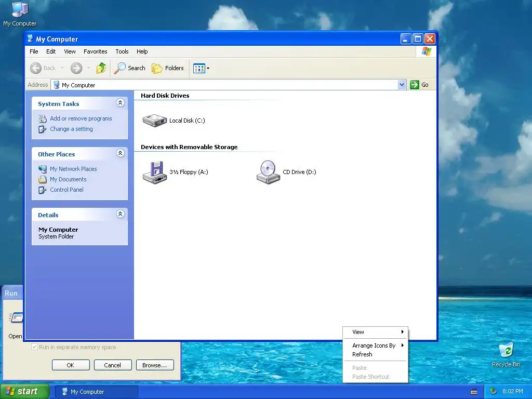Click Browse... in the Run dialog
Viewport: 532px width, 399px height.
[155, 365]
